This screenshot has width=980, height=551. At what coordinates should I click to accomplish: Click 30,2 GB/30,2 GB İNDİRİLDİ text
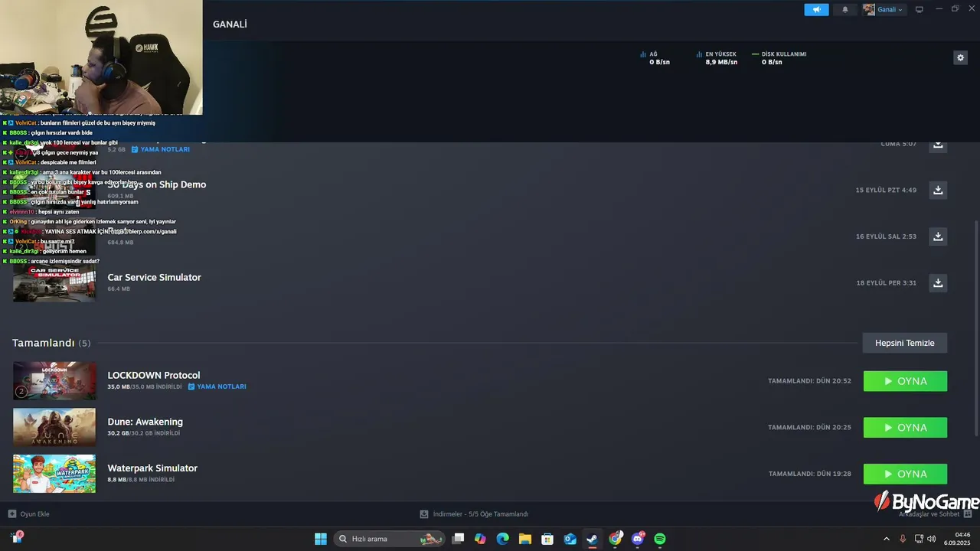pyautogui.click(x=144, y=433)
